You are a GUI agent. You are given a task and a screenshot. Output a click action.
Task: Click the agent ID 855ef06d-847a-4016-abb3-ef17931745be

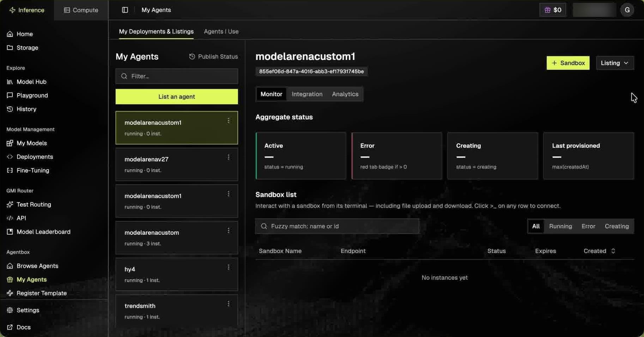[311, 72]
